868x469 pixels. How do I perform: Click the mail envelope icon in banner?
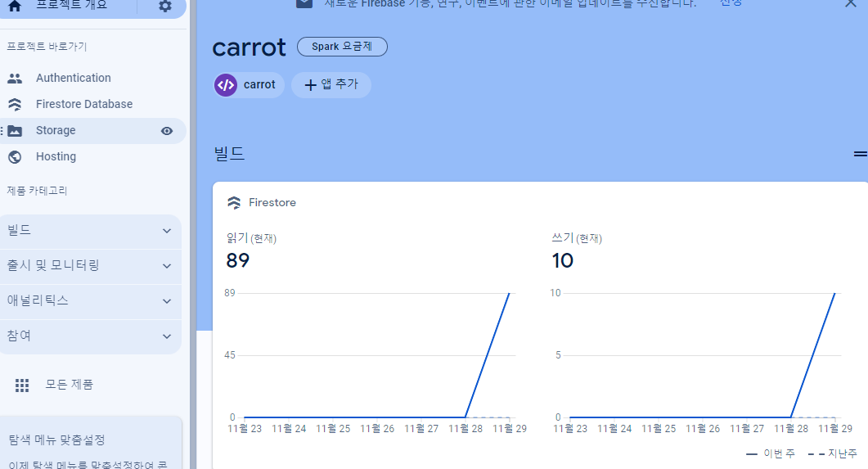[x=304, y=3]
